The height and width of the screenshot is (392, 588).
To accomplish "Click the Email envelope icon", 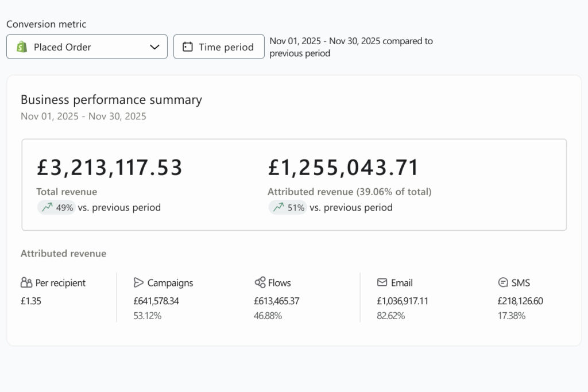I will (382, 282).
